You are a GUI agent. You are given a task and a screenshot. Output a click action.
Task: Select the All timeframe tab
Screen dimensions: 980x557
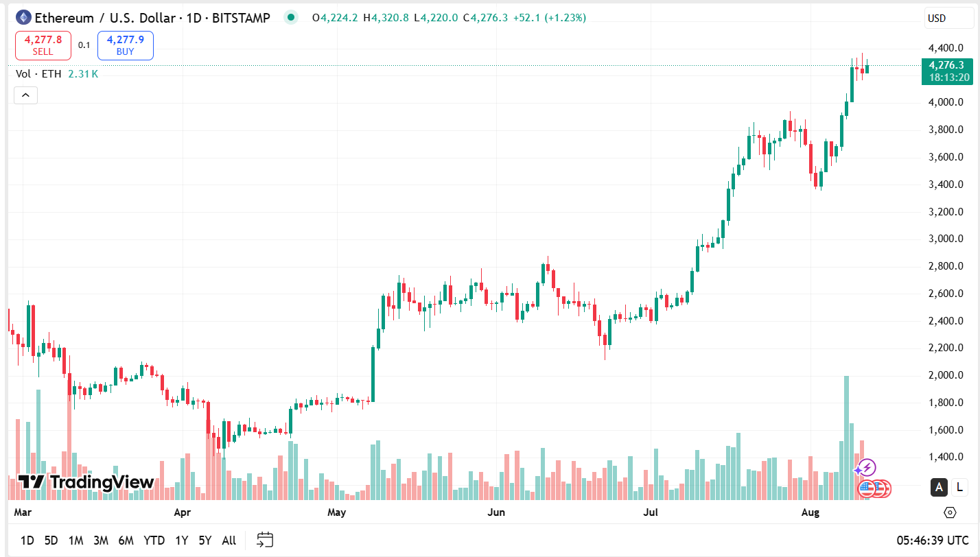click(x=229, y=540)
